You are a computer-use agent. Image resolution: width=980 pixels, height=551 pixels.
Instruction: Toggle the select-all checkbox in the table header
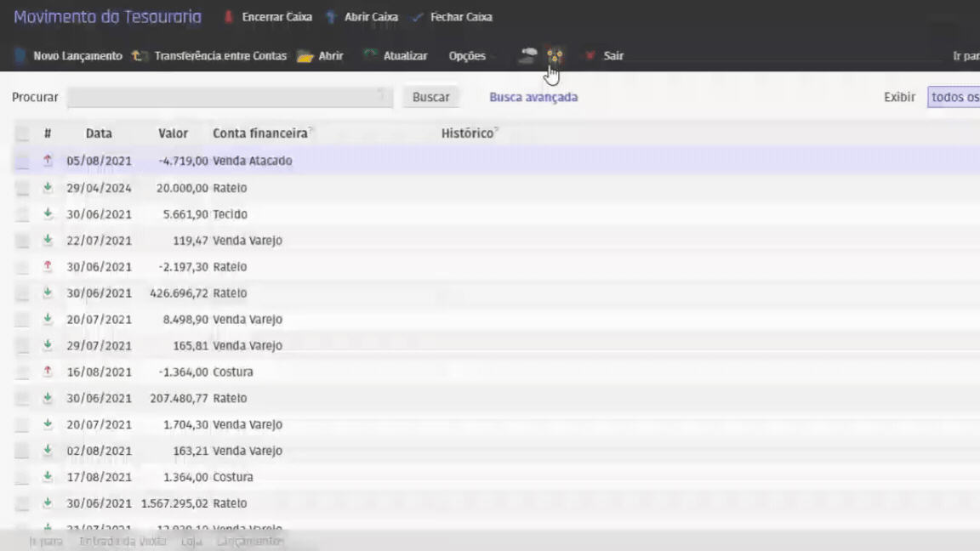coord(22,133)
